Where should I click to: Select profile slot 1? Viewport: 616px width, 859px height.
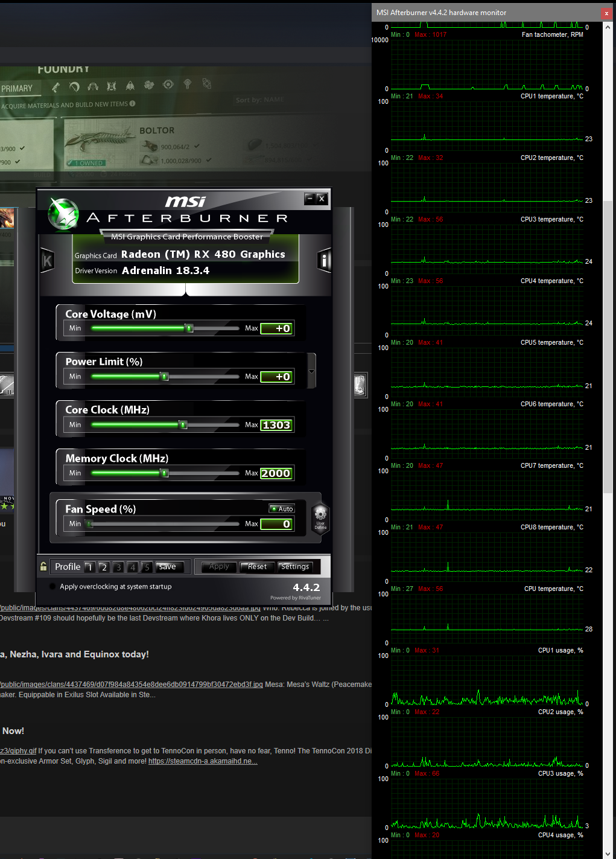pos(89,567)
